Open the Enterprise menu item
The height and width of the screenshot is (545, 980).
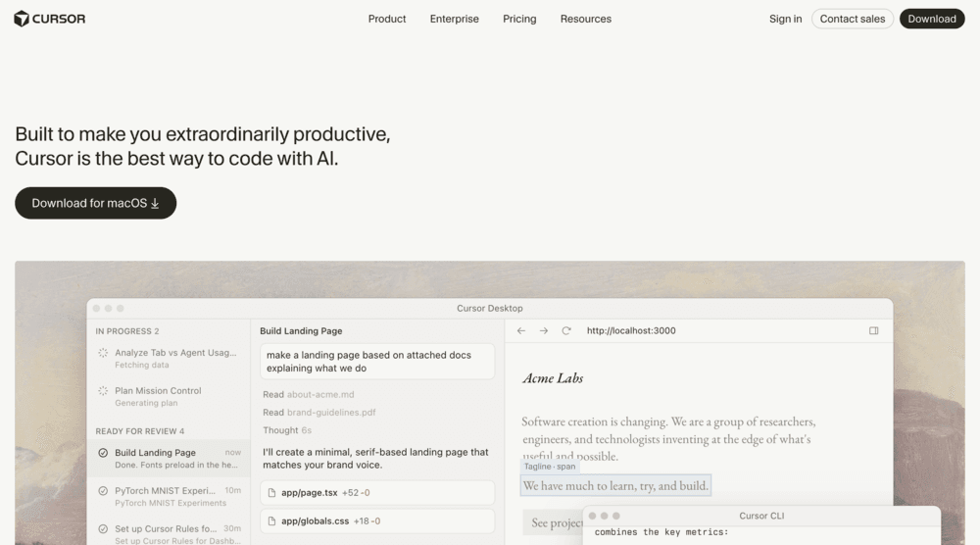[x=455, y=19]
